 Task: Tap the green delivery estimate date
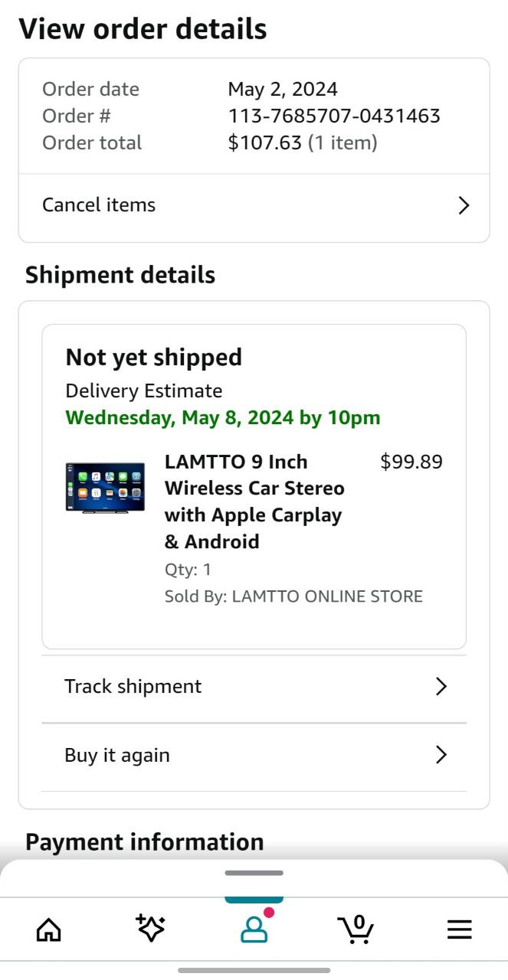[223, 418]
